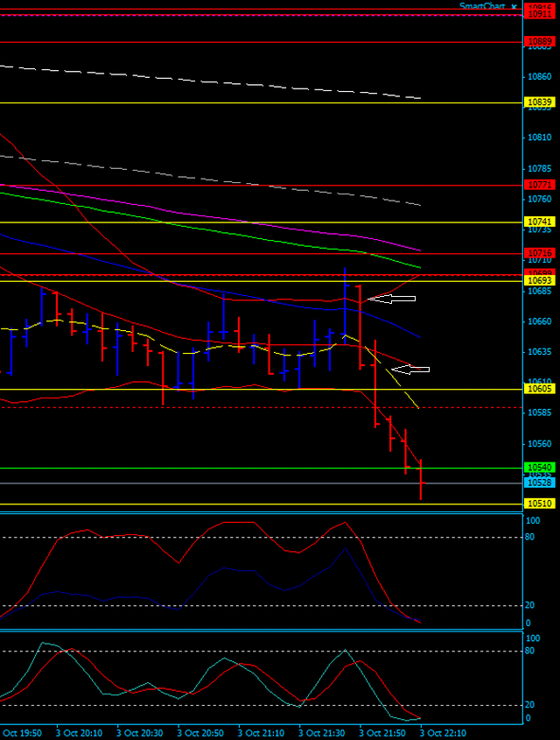
Task: Click the red 10911 price label
Action: (538, 14)
